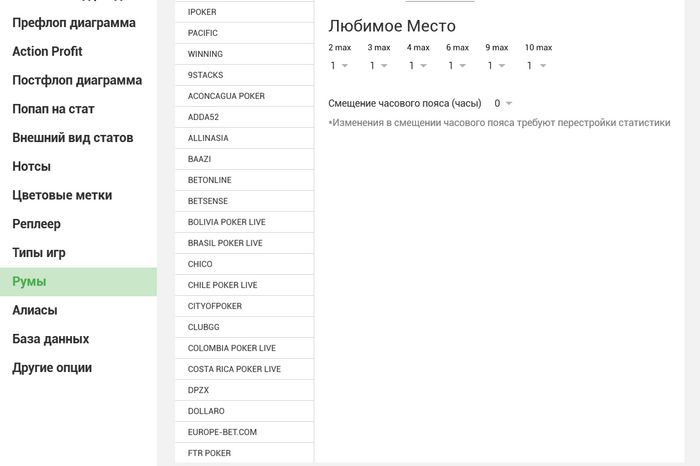
Task: Select BETSENSE room
Action: (244, 201)
